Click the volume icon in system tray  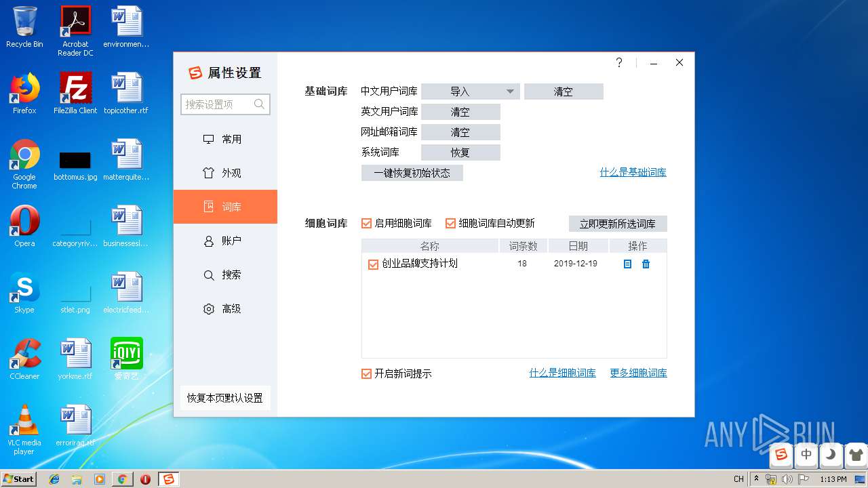787,479
